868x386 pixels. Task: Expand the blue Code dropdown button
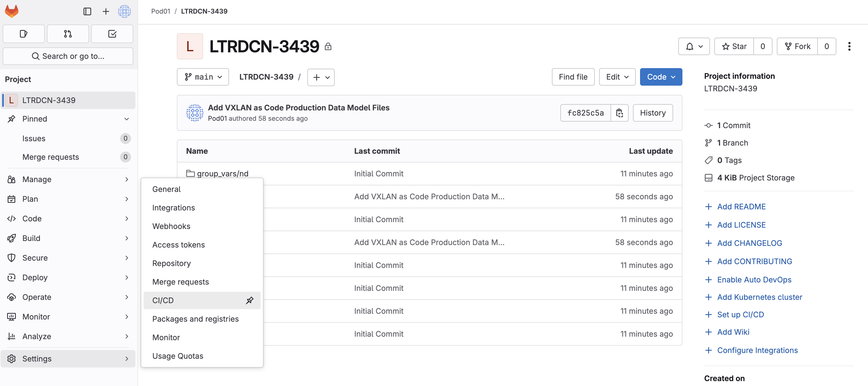pos(661,77)
